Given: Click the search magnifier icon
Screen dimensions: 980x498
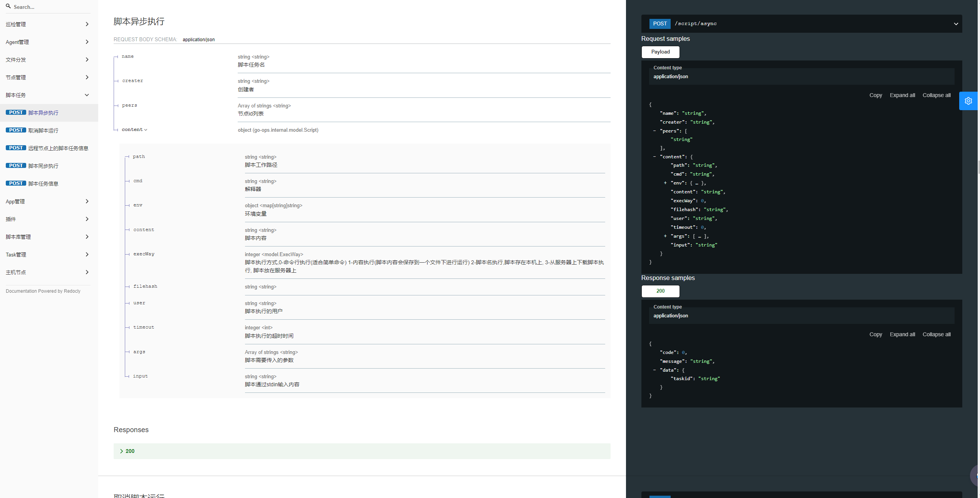Looking at the screenshot, I should (8, 6).
